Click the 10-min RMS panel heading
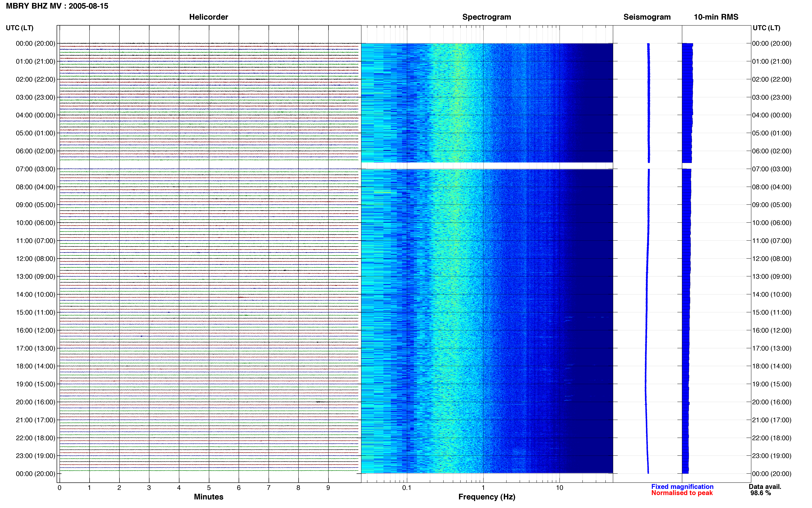 click(716, 17)
